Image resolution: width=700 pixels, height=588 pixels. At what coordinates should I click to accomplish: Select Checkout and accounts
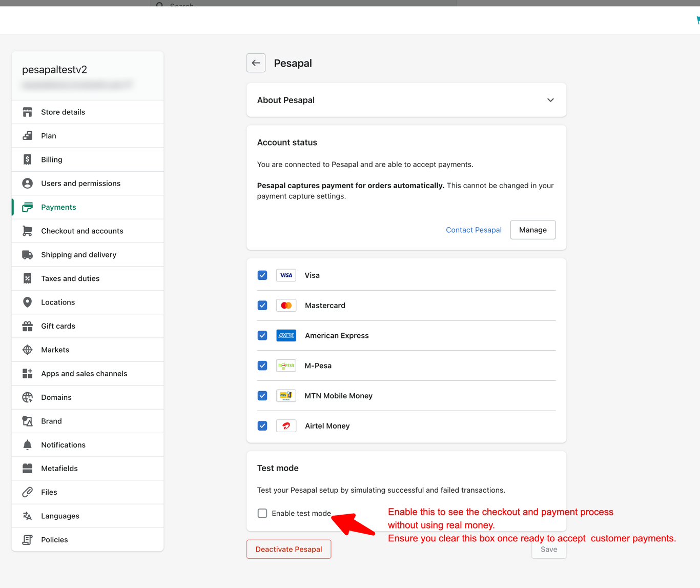point(88,231)
